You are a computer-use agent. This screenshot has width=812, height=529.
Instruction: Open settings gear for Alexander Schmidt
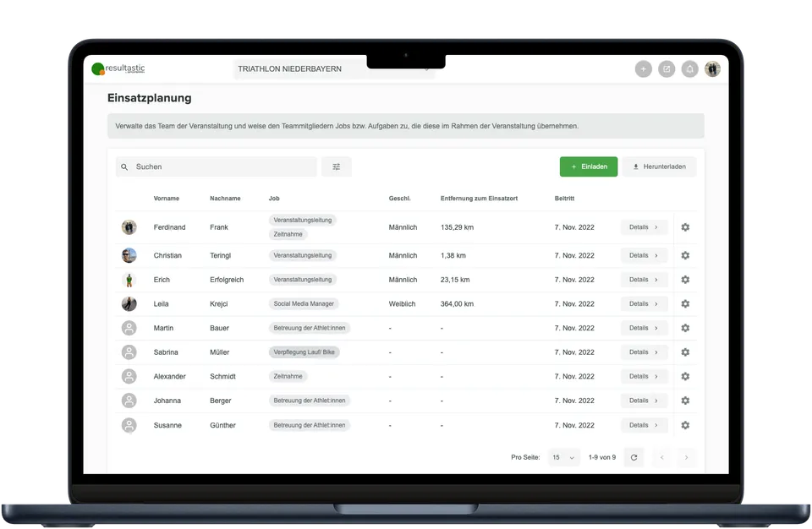click(685, 376)
